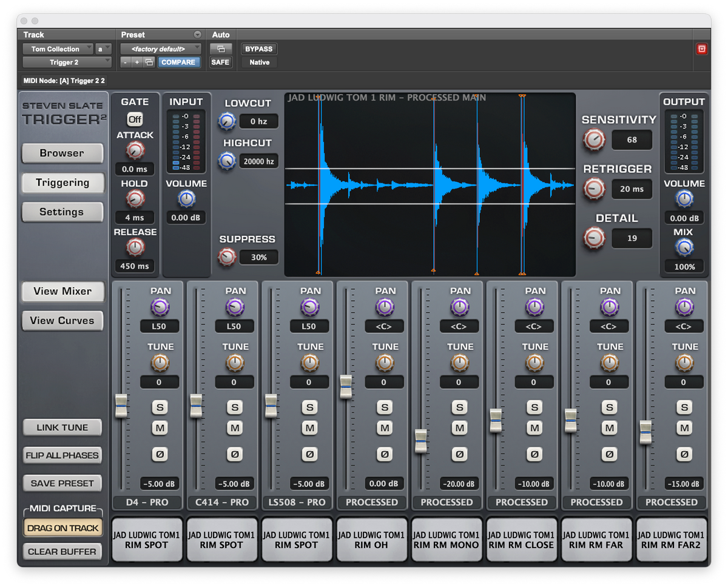Open the Tom Collection track selector
728x587 pixels.
click(x=58, y=49)
